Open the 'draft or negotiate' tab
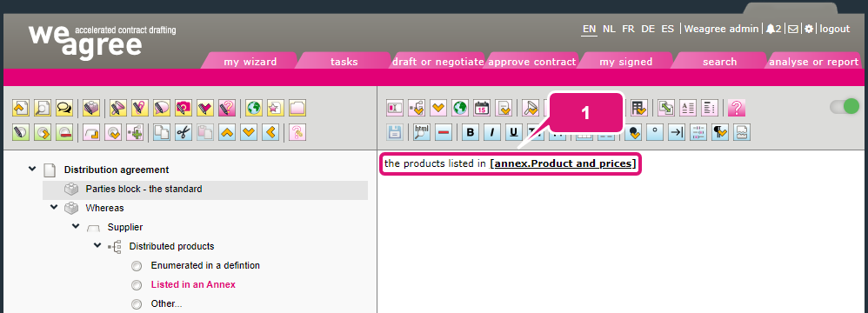 pyautogui.click(x=437, y=62)
